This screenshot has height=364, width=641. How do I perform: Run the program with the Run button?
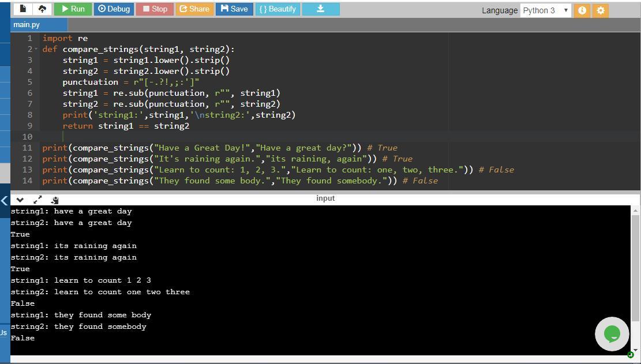pyautogui.click(x=73, y=9)
